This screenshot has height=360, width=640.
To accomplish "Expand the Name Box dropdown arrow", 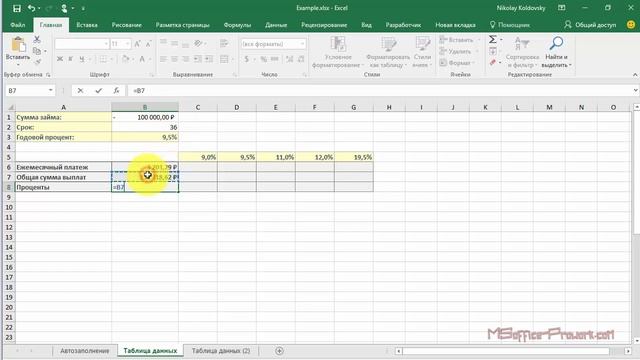I will [x=51, y=90].
